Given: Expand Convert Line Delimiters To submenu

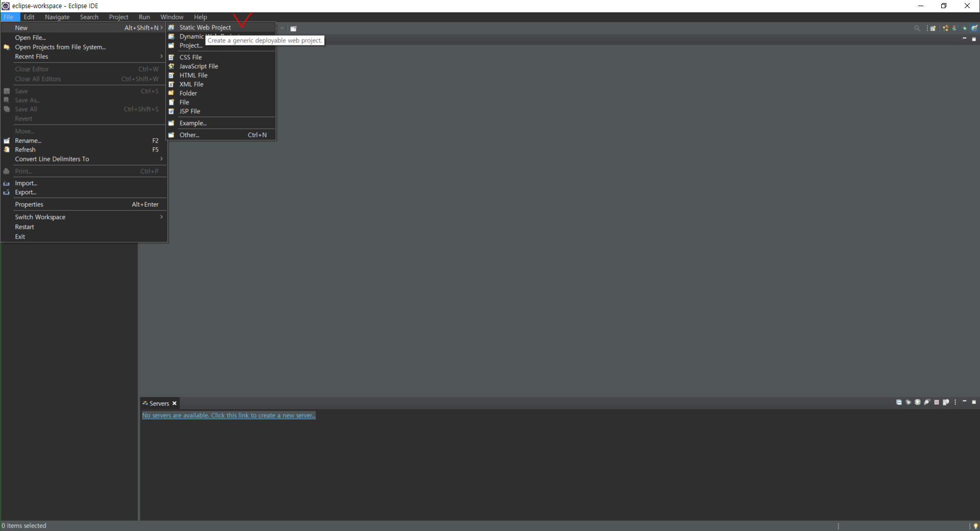Looking at the screenshot, I should pos(84,159).
